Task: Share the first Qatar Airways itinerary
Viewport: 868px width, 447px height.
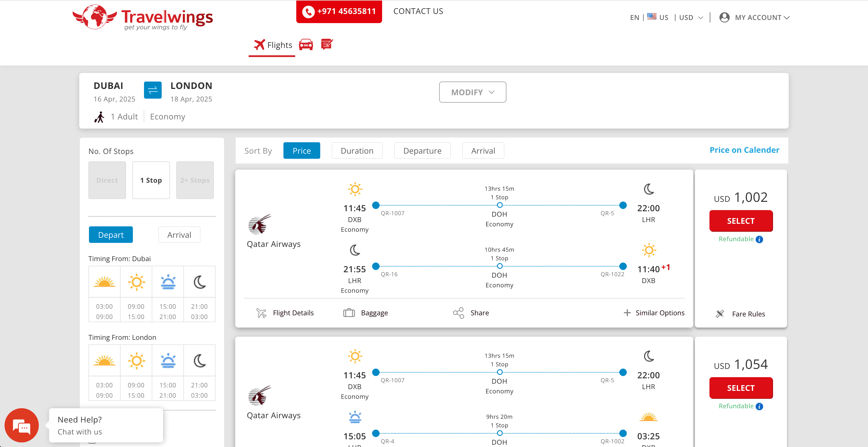Action: [480, 313]
